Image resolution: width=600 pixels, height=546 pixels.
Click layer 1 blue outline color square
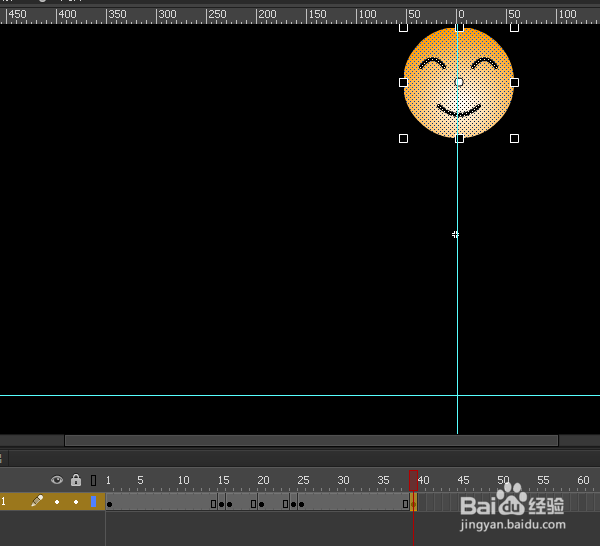pyautogui.click(x=93, y=502)
